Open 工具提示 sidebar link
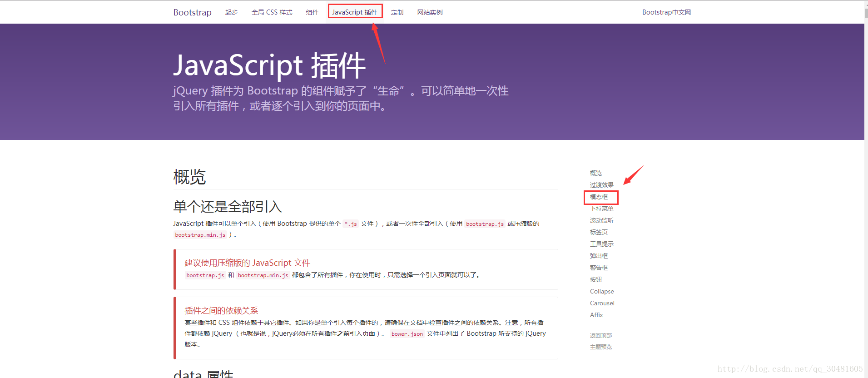Image resolution: width=868 pixels, height=378 pixels. [601, 244]
